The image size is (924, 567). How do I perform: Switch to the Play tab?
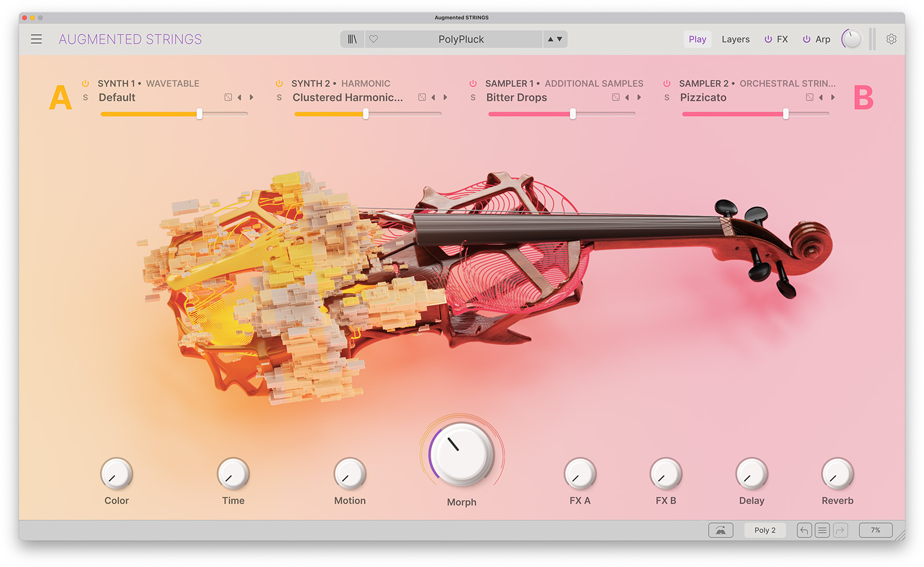697,39
